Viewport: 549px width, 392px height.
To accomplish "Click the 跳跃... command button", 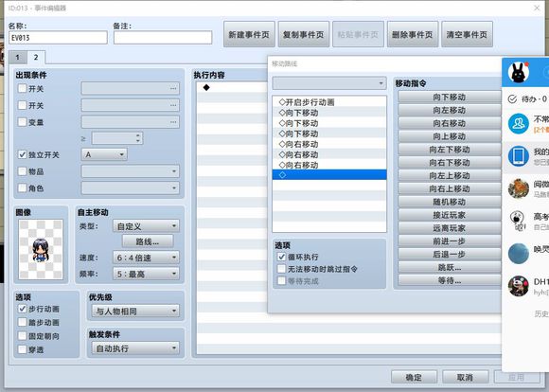I will [450, 267].
